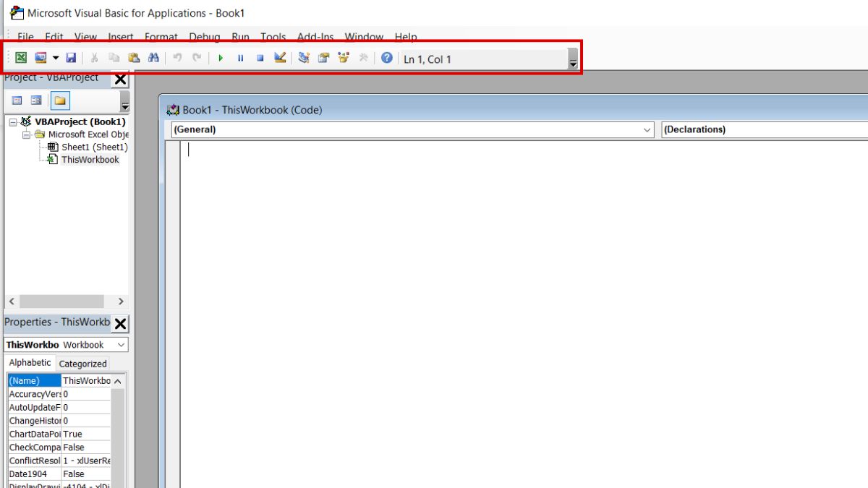Click the Paste clipboard icon

134,59
